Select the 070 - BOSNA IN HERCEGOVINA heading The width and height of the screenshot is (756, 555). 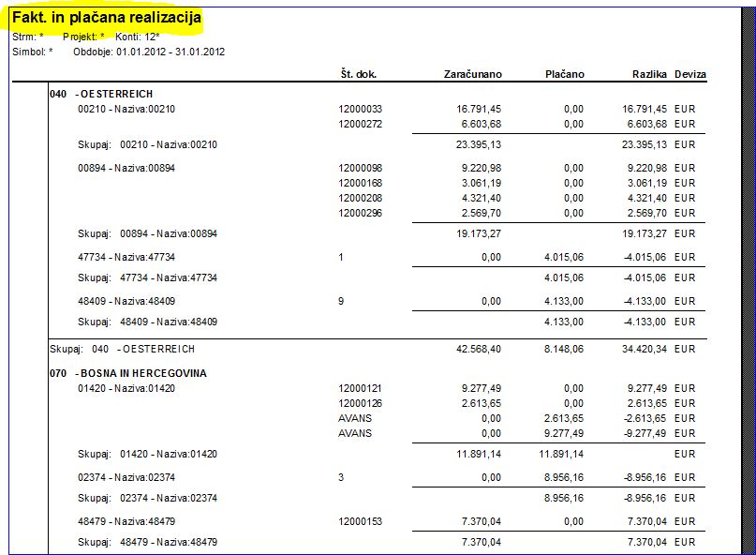(128, 373)
